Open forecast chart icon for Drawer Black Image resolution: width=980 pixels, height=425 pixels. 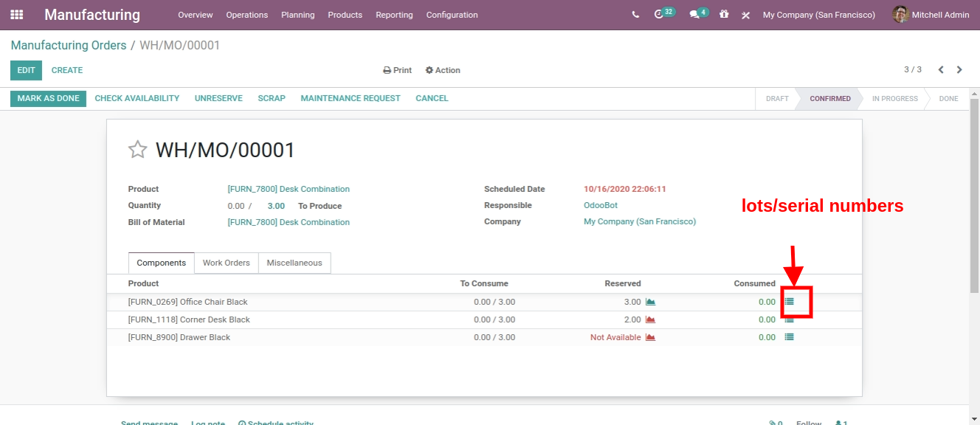click(x=650, y=337)
